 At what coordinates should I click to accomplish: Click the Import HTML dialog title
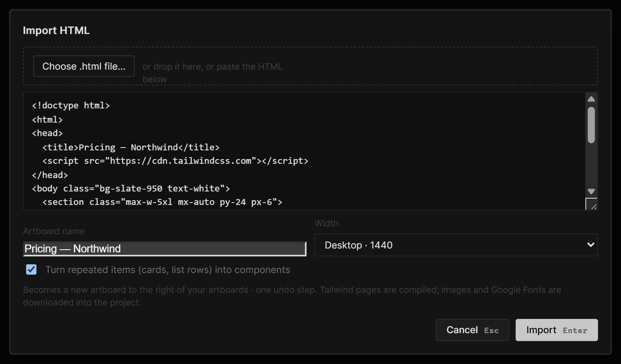click(56, 30)
